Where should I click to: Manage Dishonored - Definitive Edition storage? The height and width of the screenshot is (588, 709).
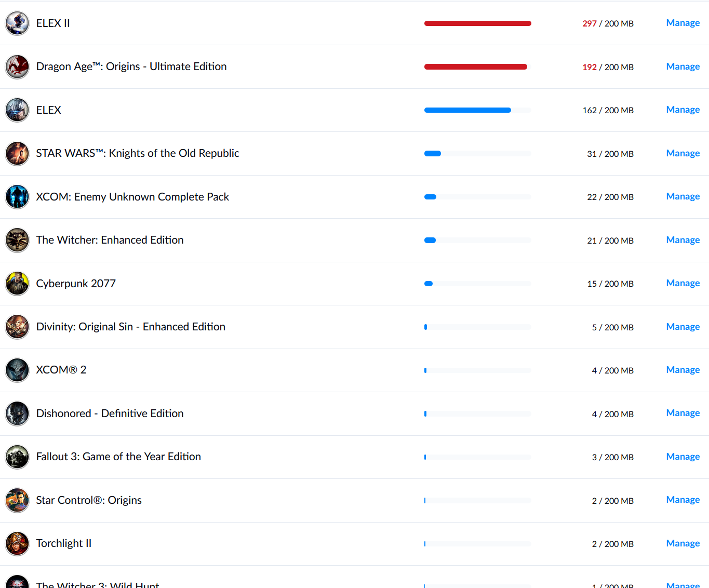pyautogui.click(x=683, y=413)
